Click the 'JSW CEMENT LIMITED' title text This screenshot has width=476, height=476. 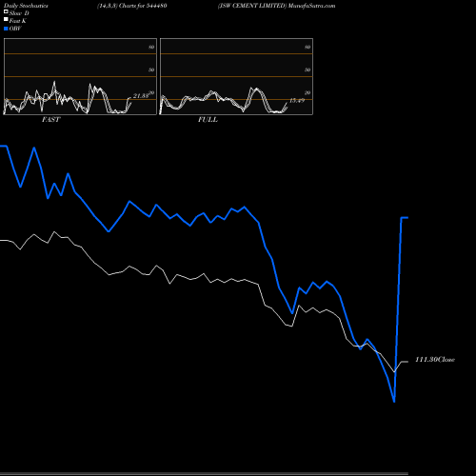(x=252, y=6)
